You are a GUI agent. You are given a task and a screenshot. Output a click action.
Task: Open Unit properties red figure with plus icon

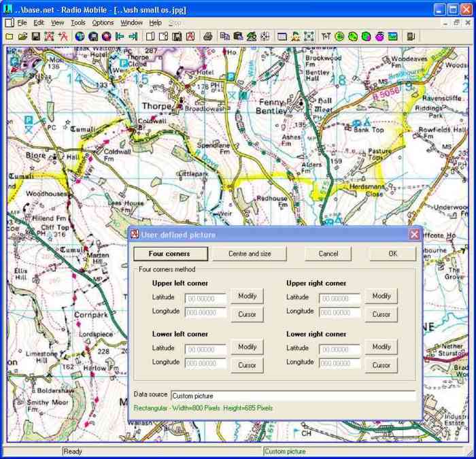[63, 37]
